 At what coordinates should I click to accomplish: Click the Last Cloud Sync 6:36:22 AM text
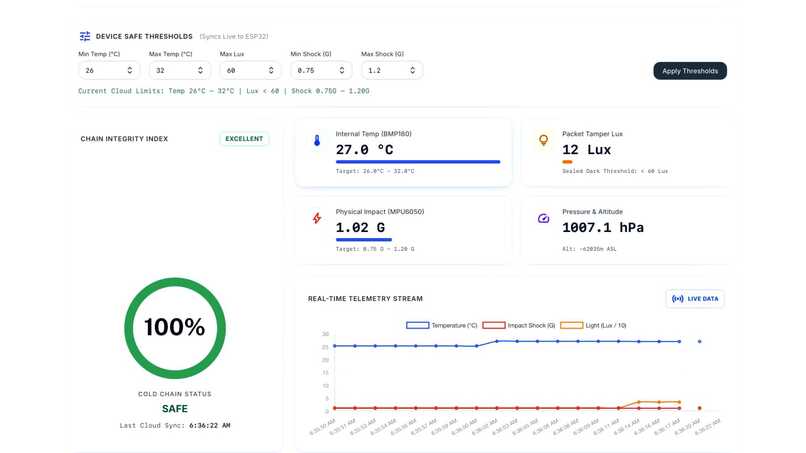pyautogui.click(x=175, y=425)
